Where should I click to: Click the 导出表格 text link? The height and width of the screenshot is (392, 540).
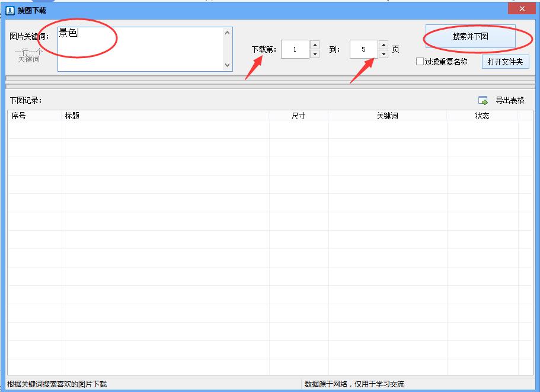coord(510,101)
